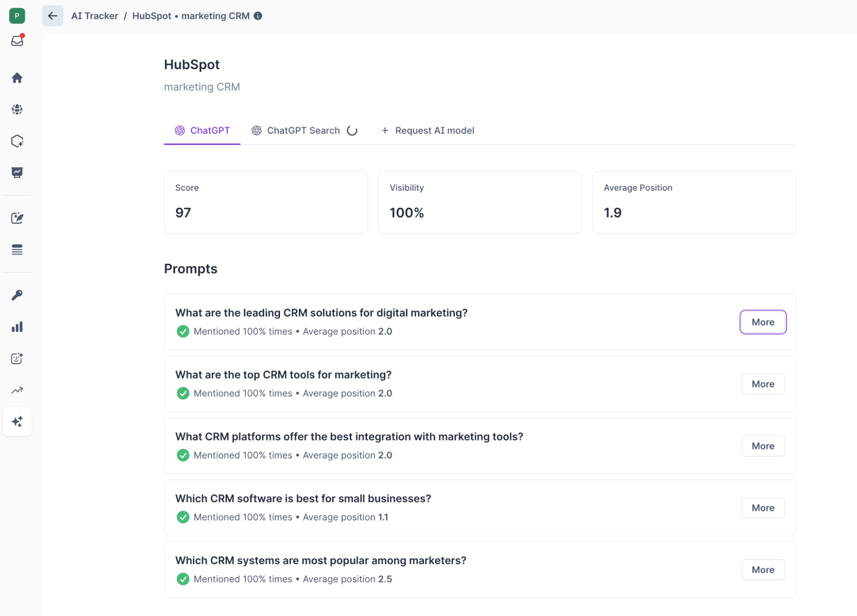Click the AI Tracker breadcrumb link
This screenshot has height=616, width=857.
[94, 16]
